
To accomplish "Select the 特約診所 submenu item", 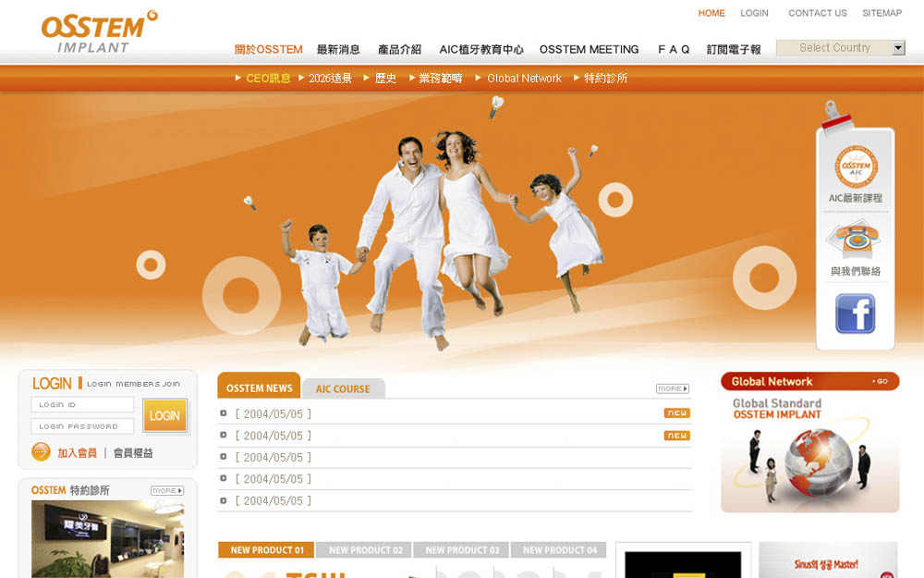I will click(605, 79).
